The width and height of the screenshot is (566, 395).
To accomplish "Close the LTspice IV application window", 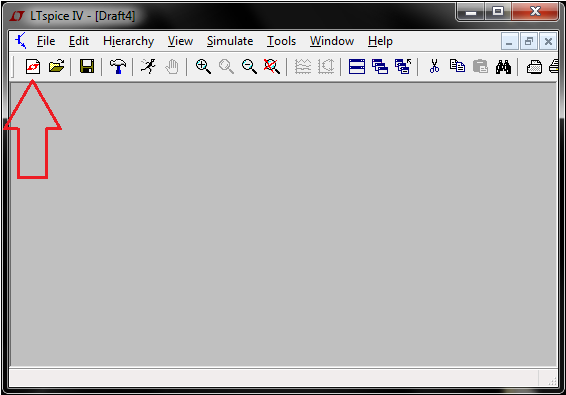I will [x=535, y=12].
